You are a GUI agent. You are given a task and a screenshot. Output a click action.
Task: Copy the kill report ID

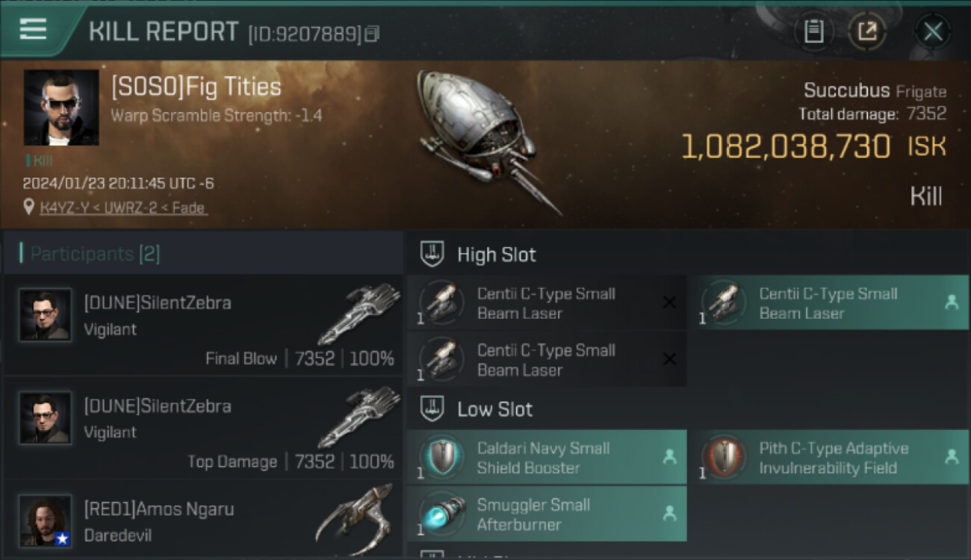click(373, 34)
